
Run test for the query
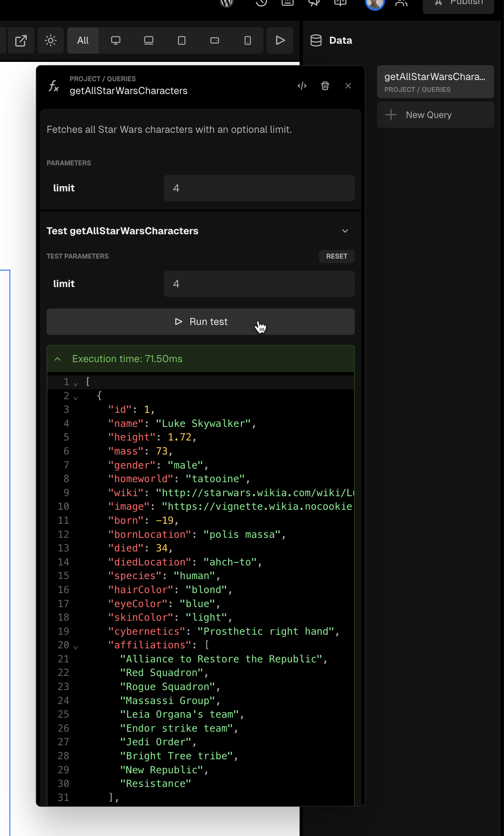coord(201,322)
